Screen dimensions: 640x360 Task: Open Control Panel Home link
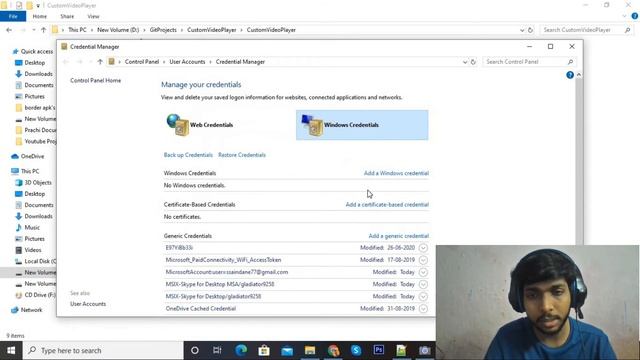pos(96,80)
